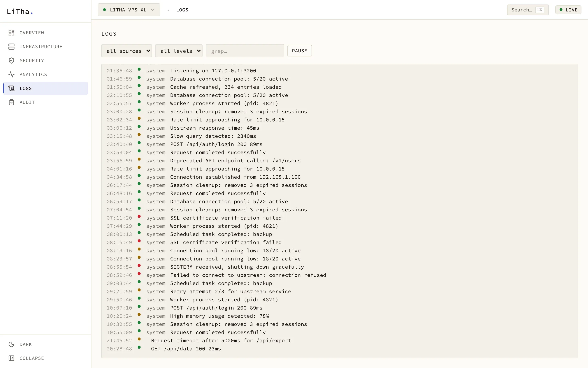Click 'GET /api/data 200 23ms' log entry
588x368 pixels.
click(186, 349)
